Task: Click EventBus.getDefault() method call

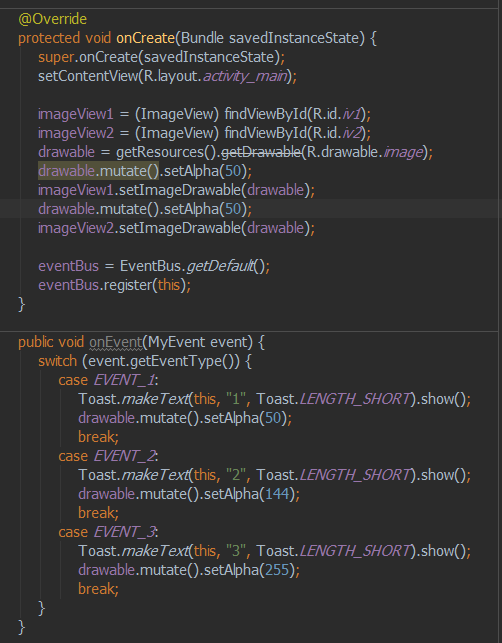Action: pyautogui.click(x=193, y=266)
